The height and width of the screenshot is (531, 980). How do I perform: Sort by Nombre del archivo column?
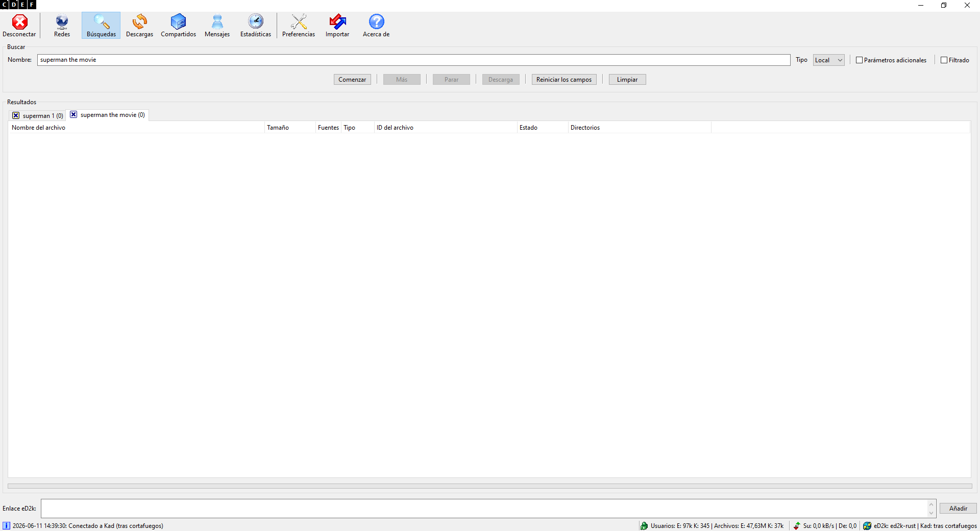(x=136, y=128)
